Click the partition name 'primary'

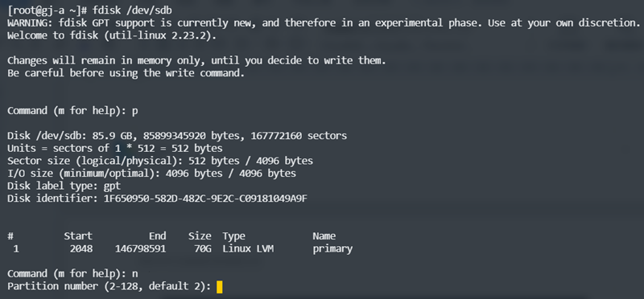click(332, 249)
